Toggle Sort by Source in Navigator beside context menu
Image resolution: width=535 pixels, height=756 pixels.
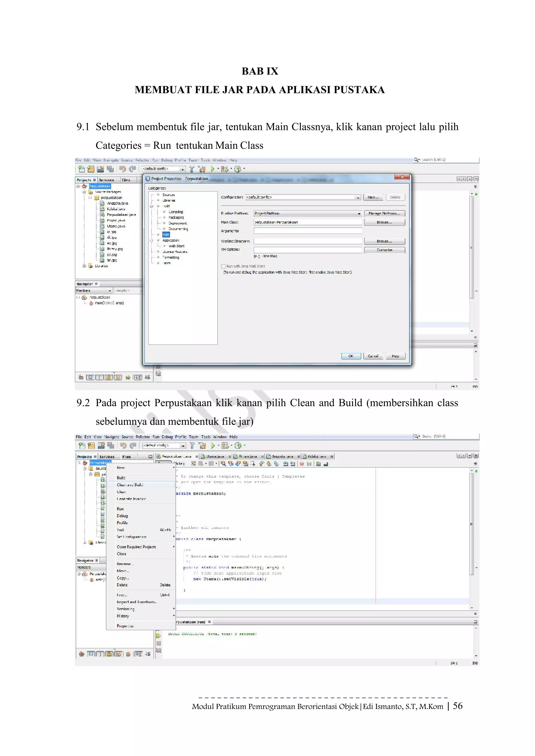pyautogui.click(x=148, y=654)
